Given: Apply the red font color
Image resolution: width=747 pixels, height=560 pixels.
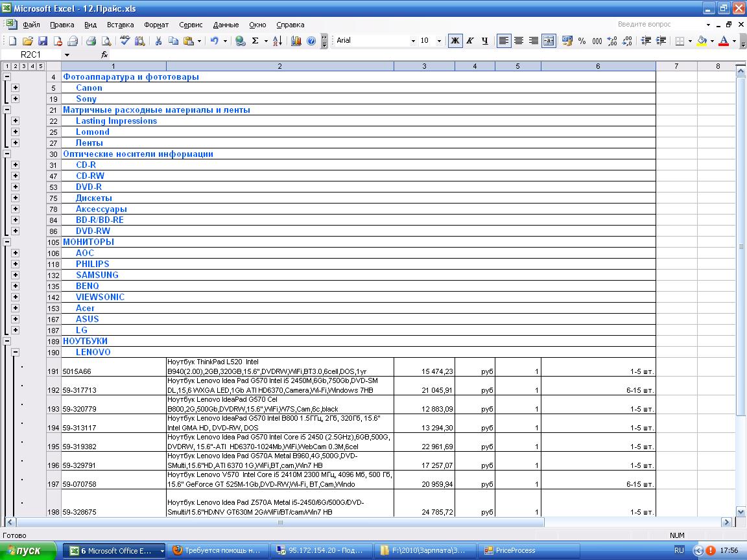Looking at the screenshot, I should point(724,41).
